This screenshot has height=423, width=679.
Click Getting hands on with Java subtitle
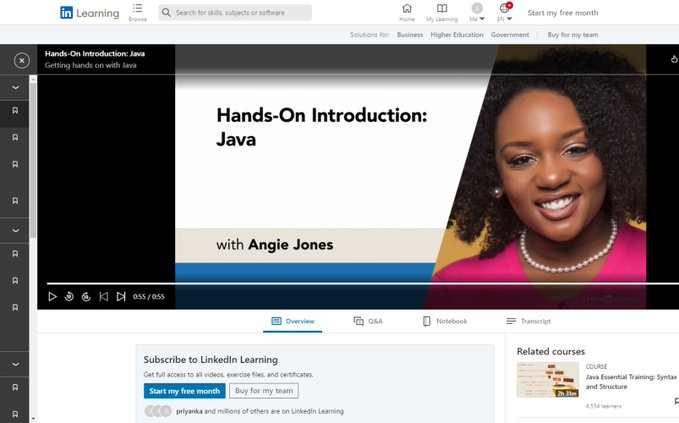point(91,65)
